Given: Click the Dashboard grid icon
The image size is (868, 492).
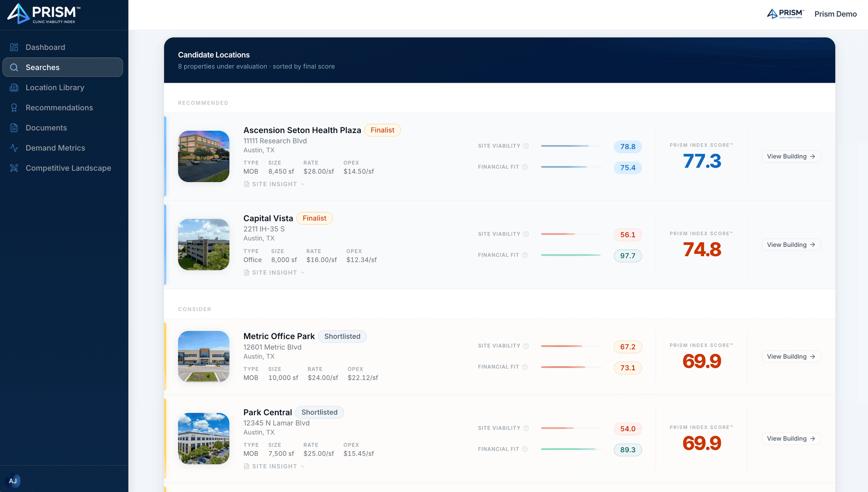Looking at the screenshot, I should click(14, 47).
